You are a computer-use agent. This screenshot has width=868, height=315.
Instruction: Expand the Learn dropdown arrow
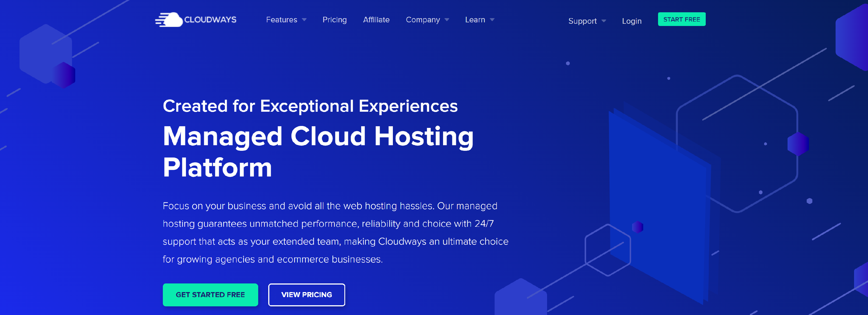492,20
